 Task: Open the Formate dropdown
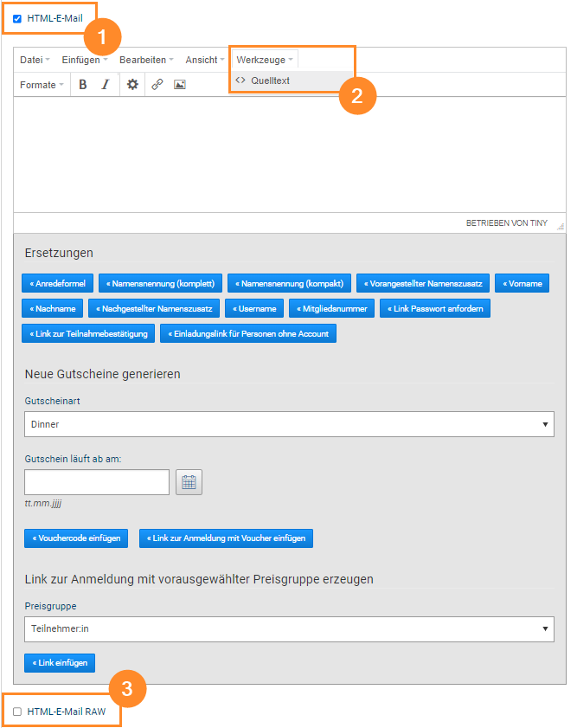click(42, 84)
